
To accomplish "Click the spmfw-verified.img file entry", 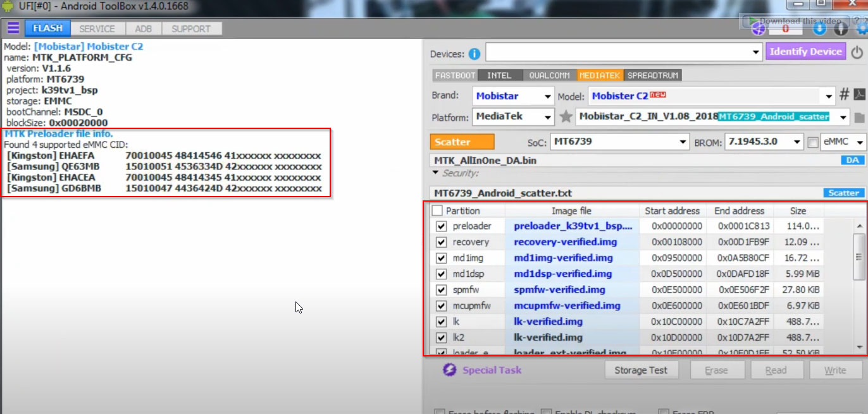I will [x=560, y=290].
